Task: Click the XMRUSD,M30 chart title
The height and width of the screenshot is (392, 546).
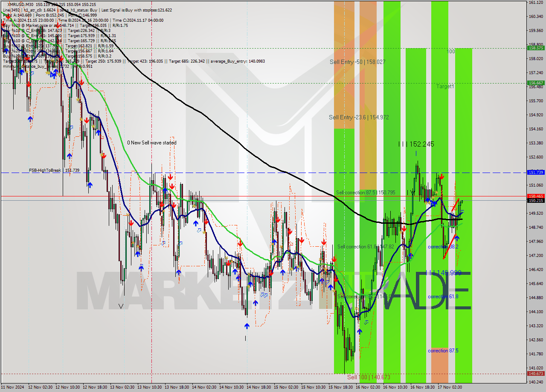Action: tap(19, 4)
